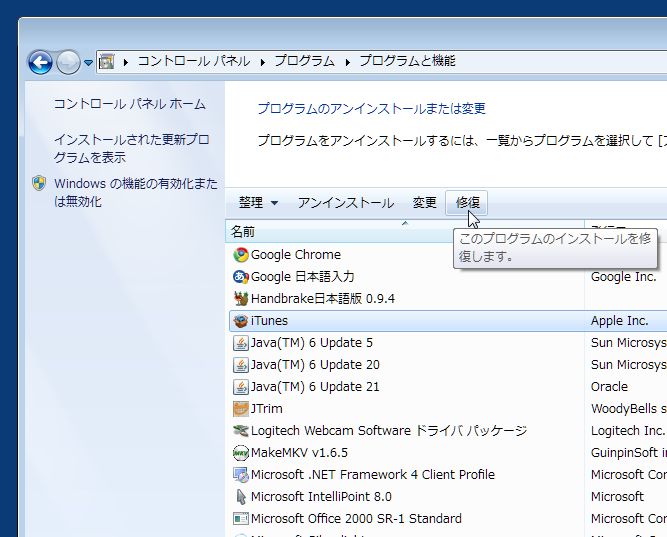Select Google Chrome row text
The image size is (667, 537).
[x=296, y=255]
